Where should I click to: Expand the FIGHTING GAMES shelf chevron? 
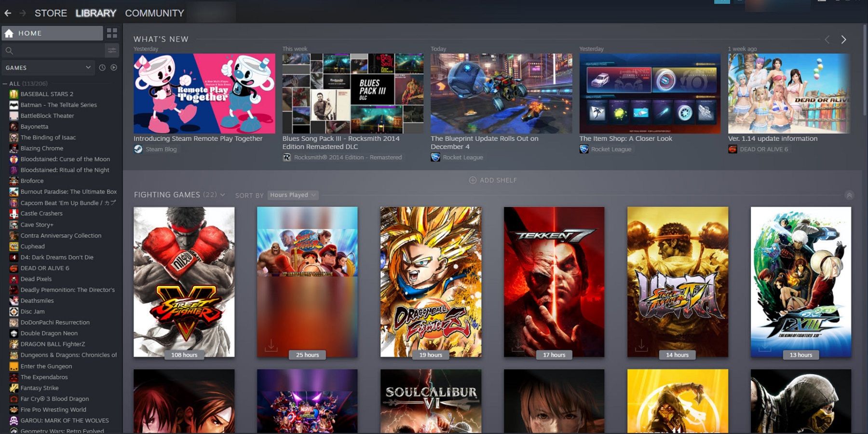click(x=223, y=195)
